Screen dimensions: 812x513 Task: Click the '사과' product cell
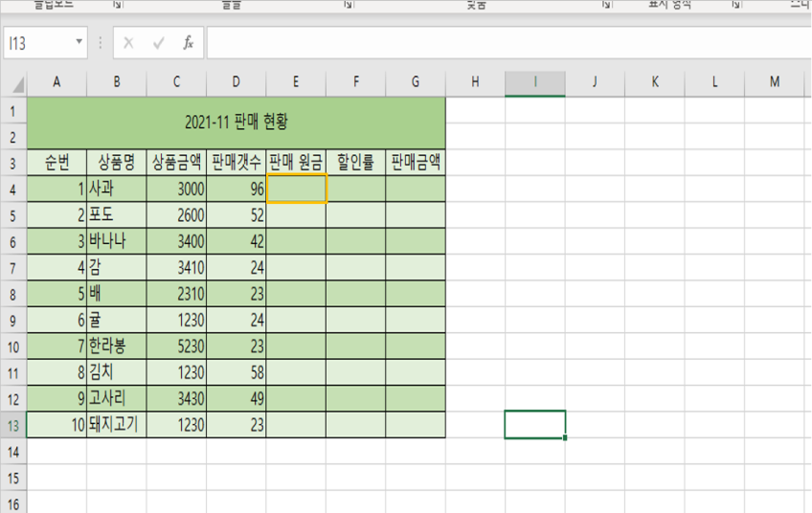117,189
